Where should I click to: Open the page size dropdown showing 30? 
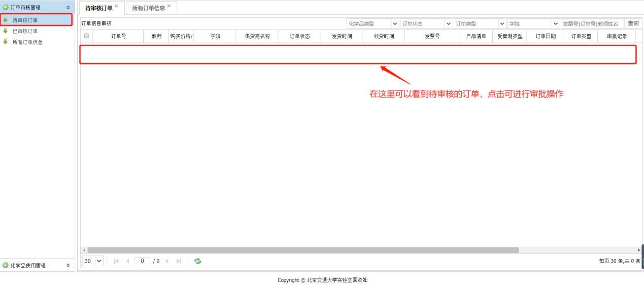click(98, 261)
